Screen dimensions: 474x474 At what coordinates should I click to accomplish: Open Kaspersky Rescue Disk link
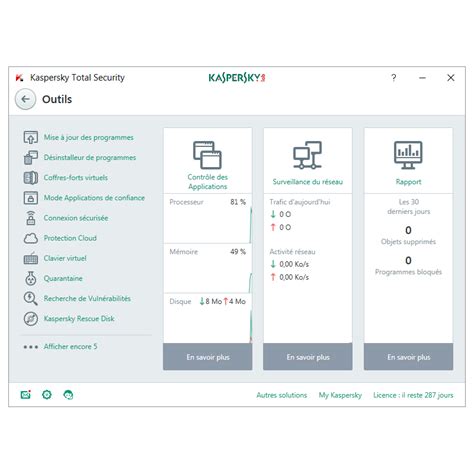(79, 319)
